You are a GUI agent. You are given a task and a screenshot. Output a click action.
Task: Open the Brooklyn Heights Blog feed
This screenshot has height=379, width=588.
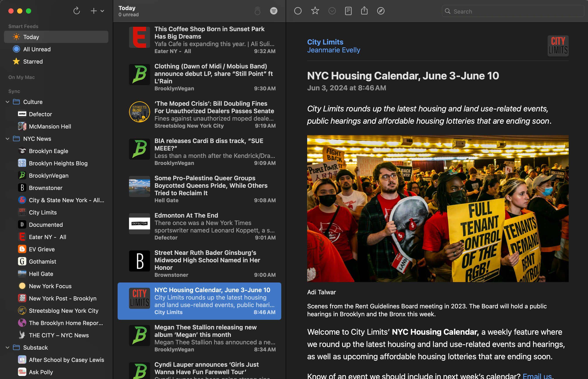coord(56,163)
